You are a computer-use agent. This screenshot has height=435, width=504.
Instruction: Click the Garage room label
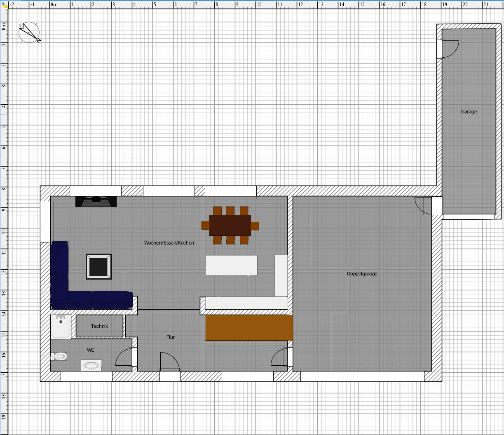[x=469, y=112]
